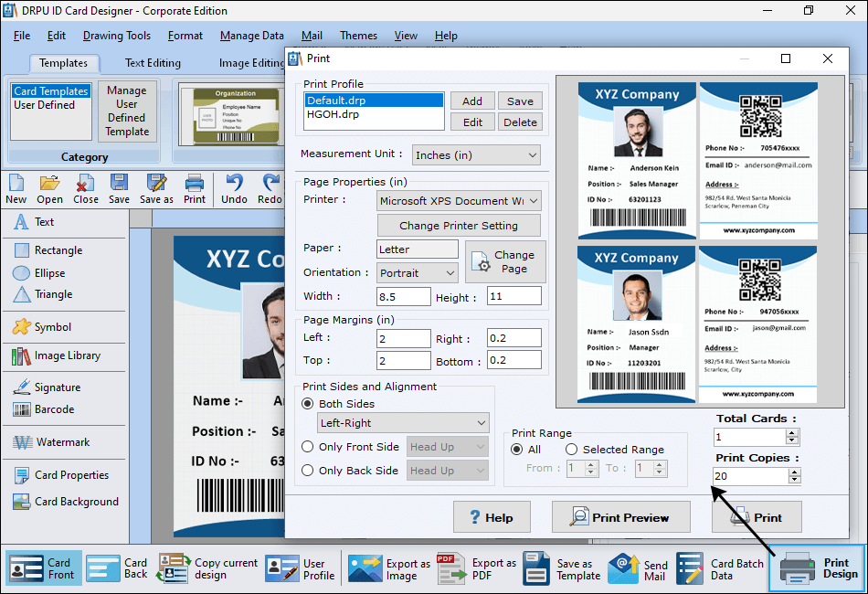
Task: Click Manage User Defined Template
Action: 127,111
